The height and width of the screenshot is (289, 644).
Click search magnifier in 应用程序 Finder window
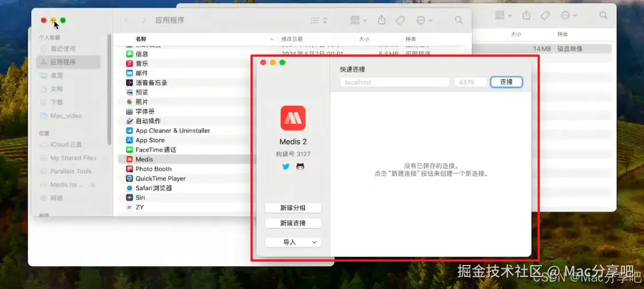(x=459, y=20)
